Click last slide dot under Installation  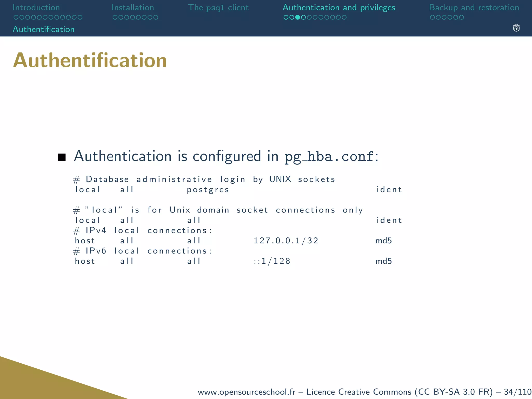click(156, 17)
